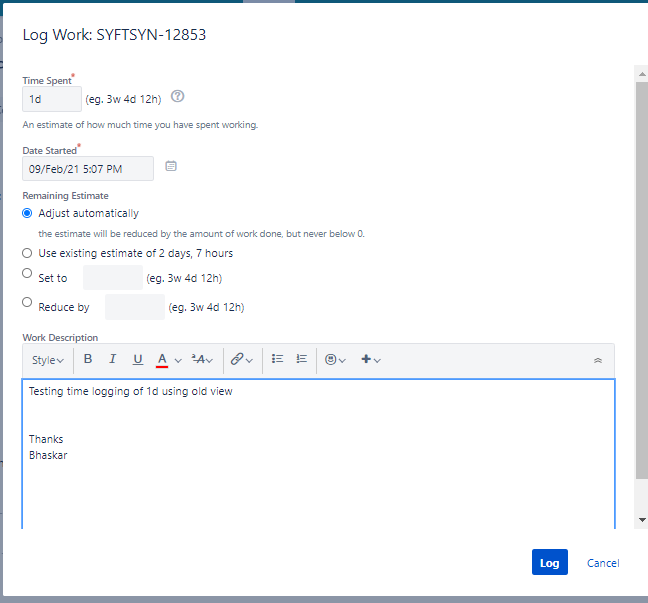Select Use existing estimate radio button

click(x=27, y=253)
